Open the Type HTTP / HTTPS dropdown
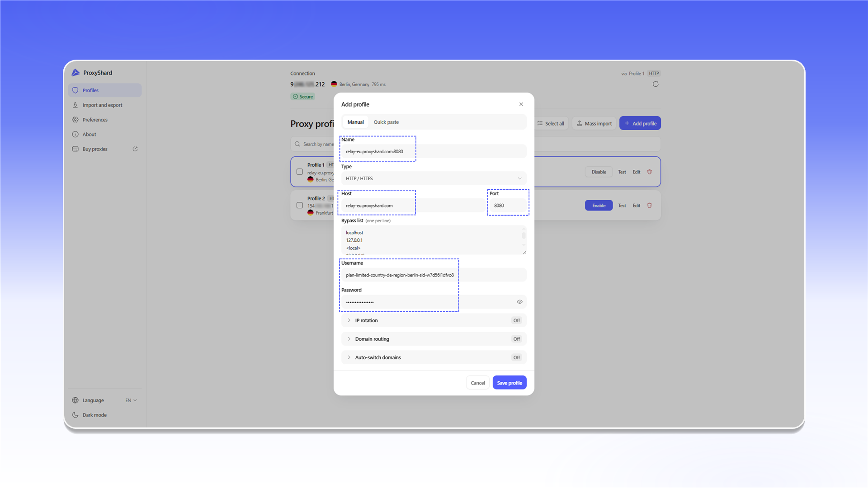 434,178
